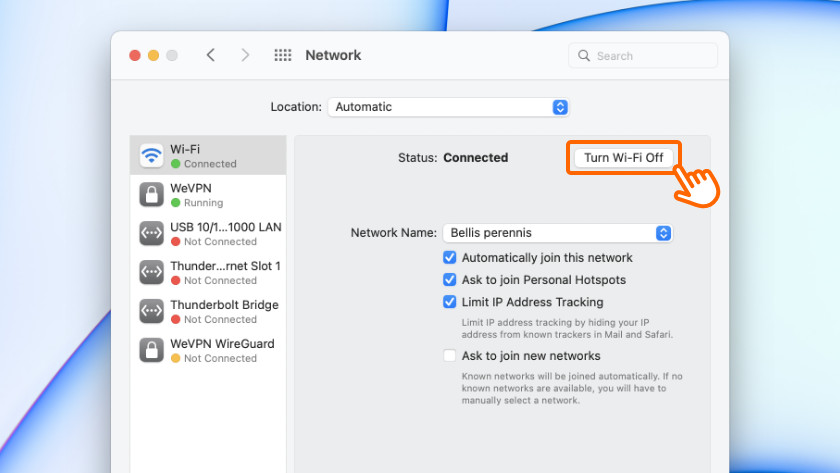Open the Location dropdown set to Automatic
Viewport: 840px width, 473px height.
click(448, 107)
